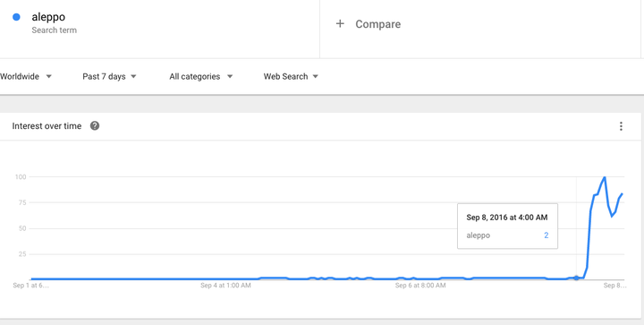Click the help question mark icon

tap(95, 125)
